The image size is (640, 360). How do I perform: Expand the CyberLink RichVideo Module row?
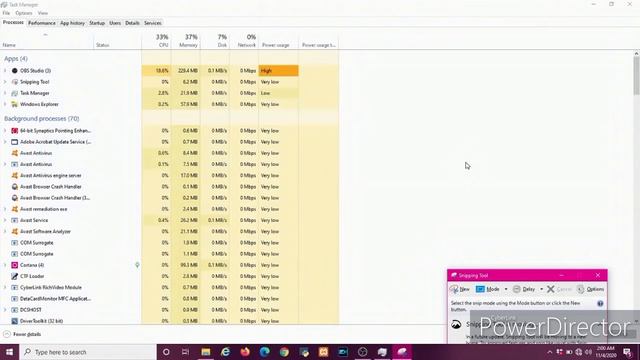coord(5,287)
